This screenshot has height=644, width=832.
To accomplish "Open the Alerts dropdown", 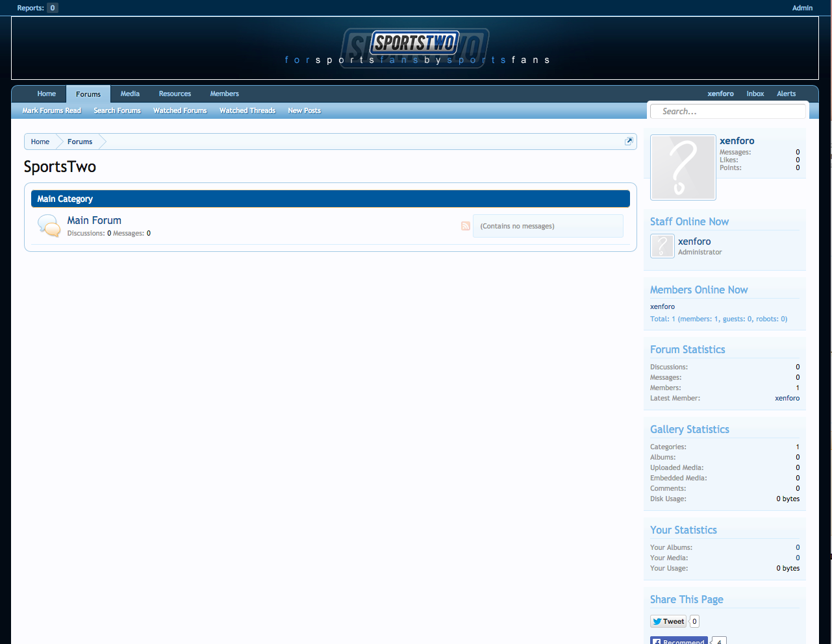I will pyautogui.click(x=786, y=94).
